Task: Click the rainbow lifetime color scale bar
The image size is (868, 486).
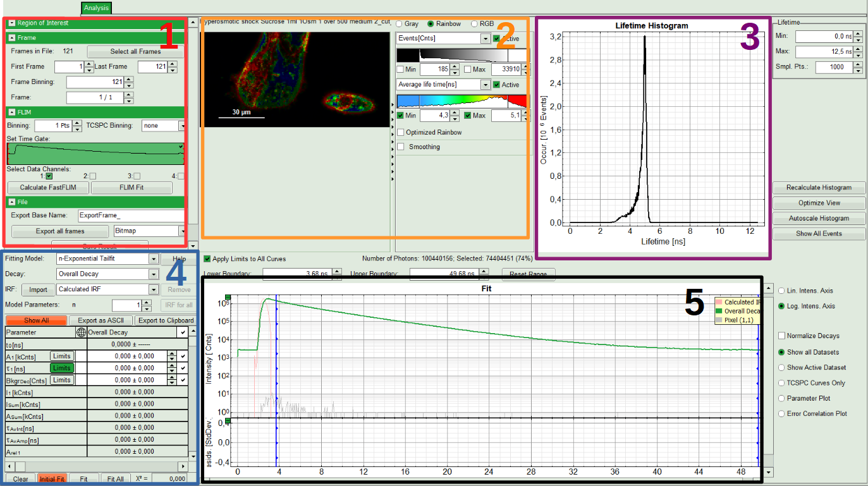Action: (461, 101)
